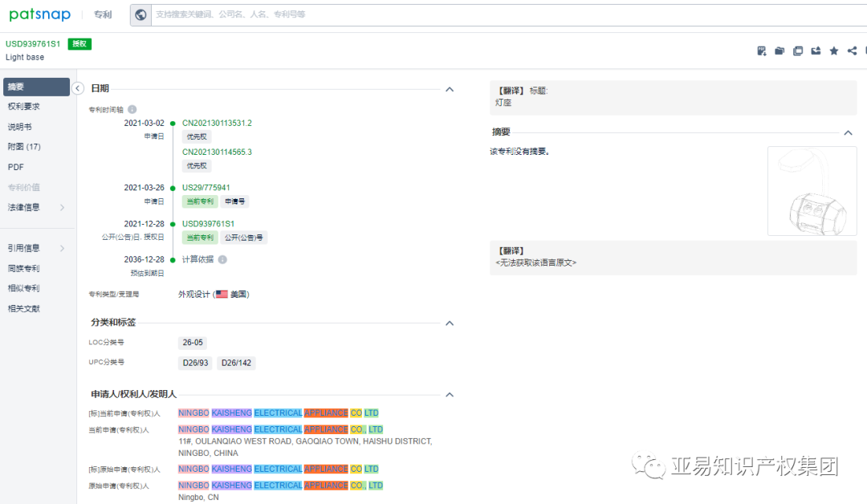Viewport: 867px width, 504px height.
Task: Open 附图 (17) in the sidebar
Action: pyautogui.click(x=24, y=146)
